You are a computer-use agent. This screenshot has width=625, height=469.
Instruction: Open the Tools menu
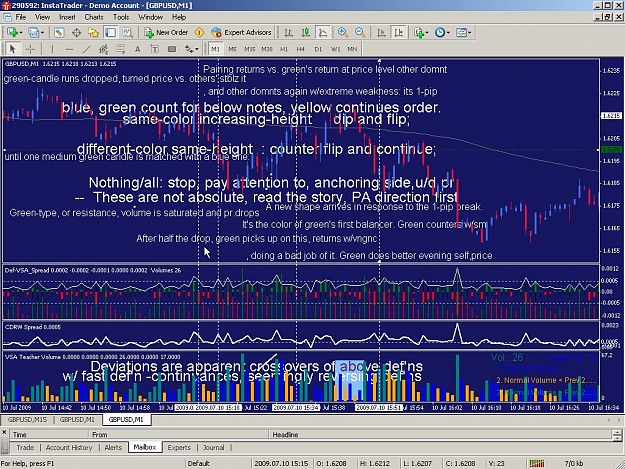tap(121, 17)
